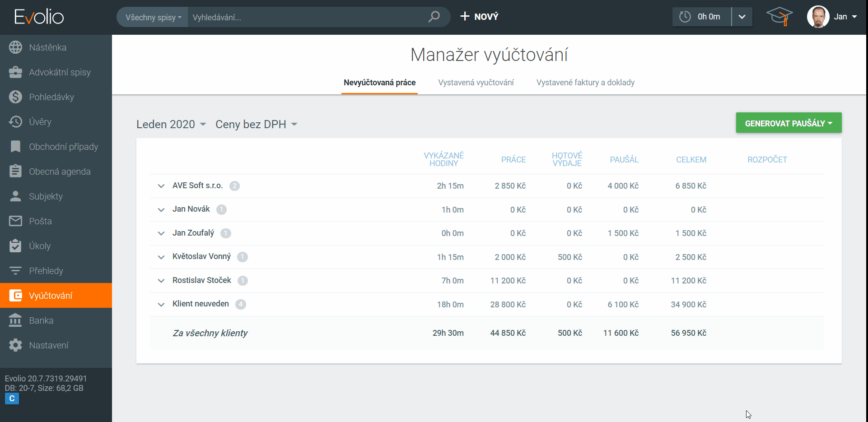Open Pohledávky in the sidebar
Screen dimensions: 868x422
[51, 97]
